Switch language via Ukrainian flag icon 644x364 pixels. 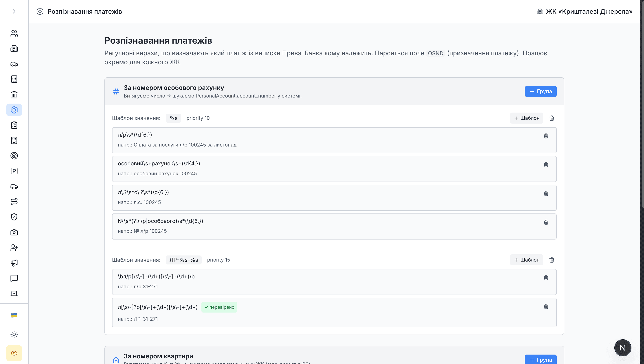pos(14,315)
